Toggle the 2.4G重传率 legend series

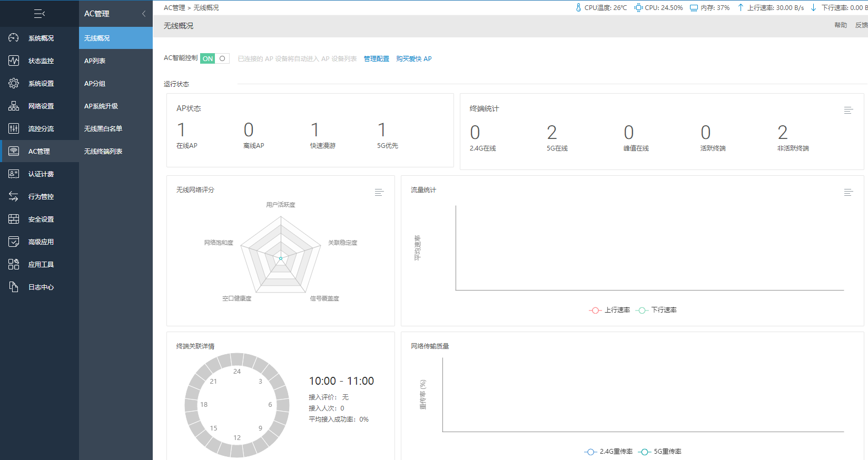coord(608,452)
